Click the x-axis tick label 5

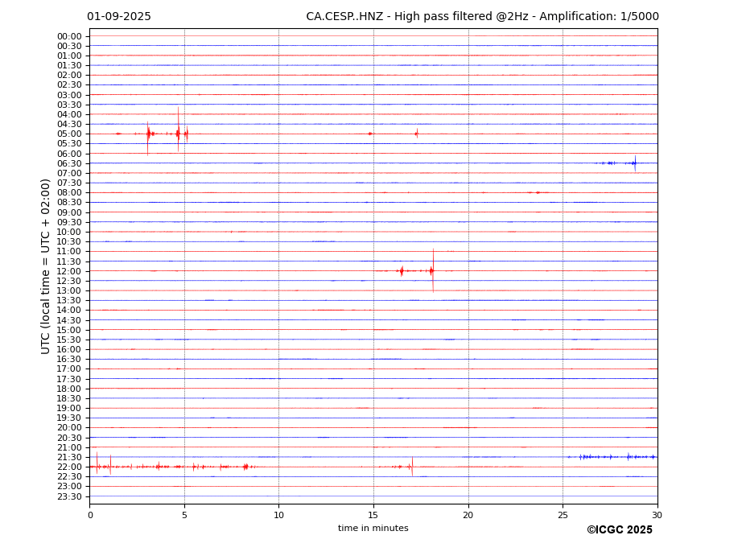point(184,515)
